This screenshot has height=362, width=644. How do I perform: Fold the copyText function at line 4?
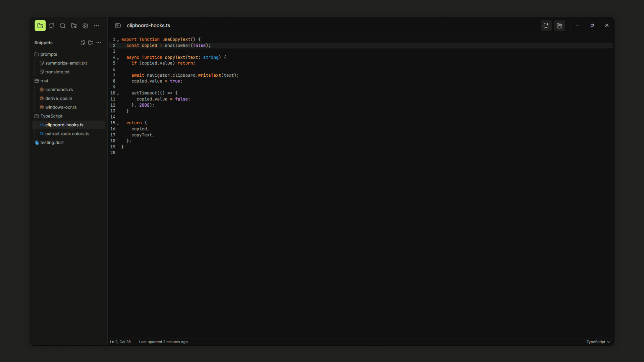tap(118, 58)
